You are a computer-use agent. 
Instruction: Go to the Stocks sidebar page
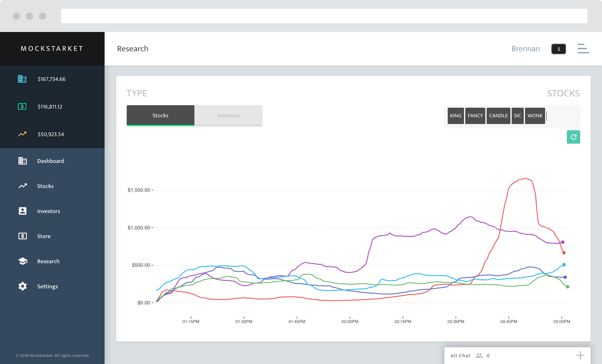click(x=45, y=186)
